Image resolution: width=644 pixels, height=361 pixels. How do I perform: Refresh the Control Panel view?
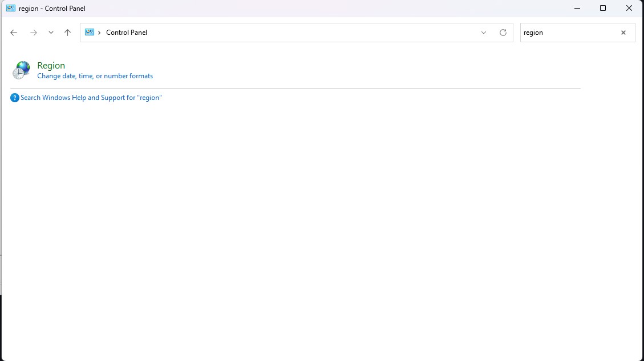click(503, 33)
